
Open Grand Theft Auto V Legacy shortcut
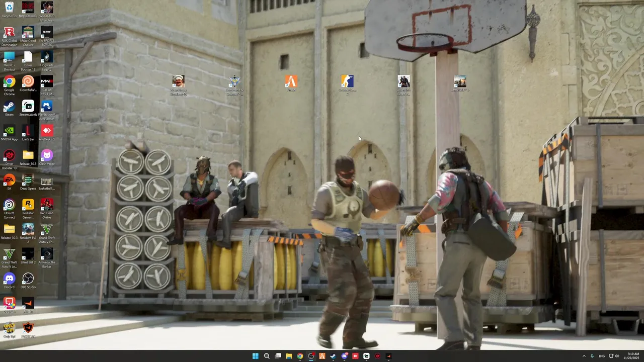point(9,258)
